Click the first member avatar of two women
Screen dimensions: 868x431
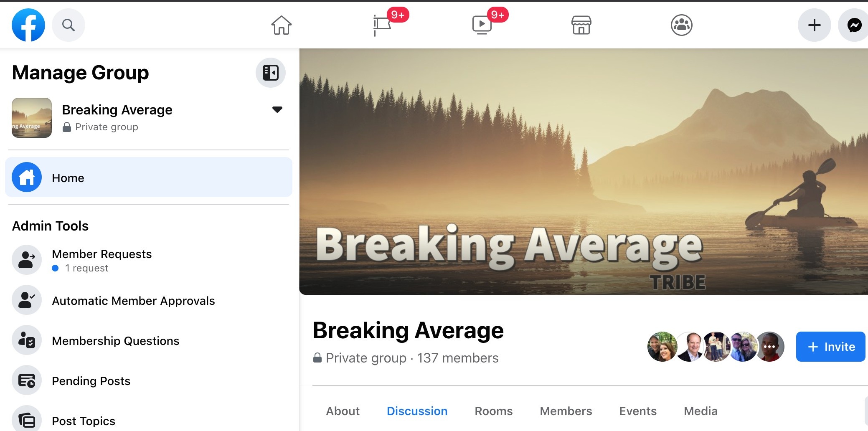(x=662, y=347)
